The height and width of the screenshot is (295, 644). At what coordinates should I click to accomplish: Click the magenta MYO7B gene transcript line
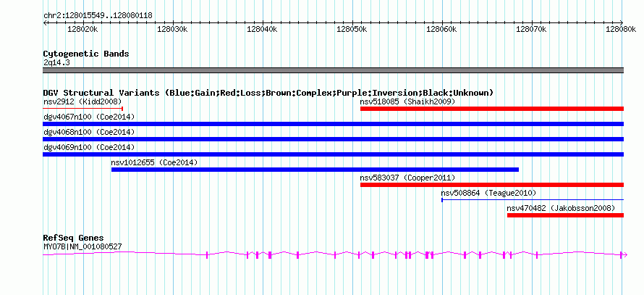click(335, 255)
